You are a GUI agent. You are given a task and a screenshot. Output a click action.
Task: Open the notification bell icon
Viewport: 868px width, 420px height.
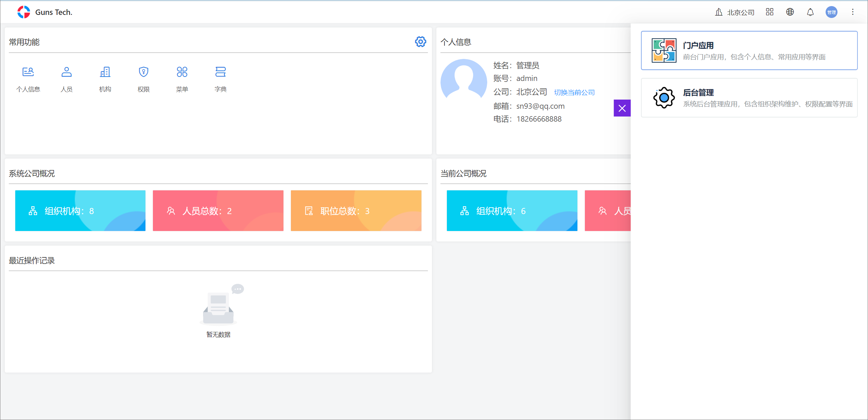(810, 12)
